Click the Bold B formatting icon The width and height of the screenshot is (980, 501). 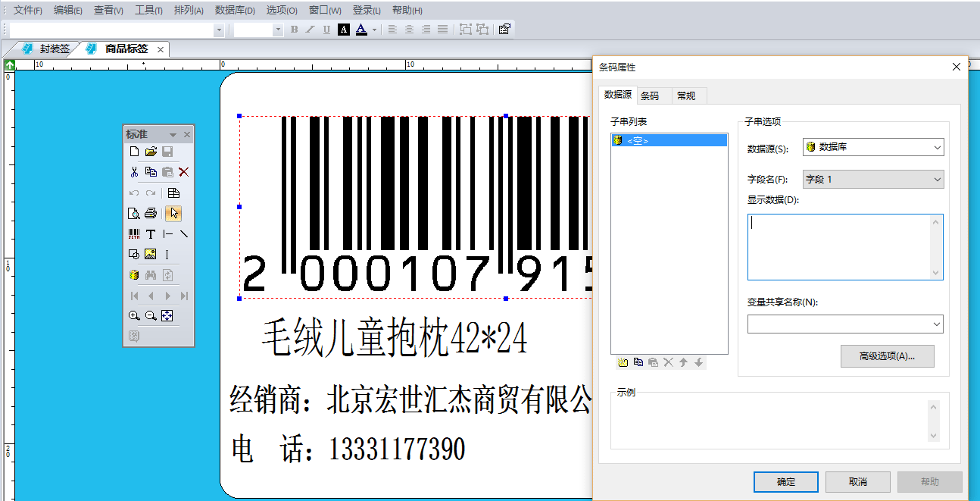294,30
